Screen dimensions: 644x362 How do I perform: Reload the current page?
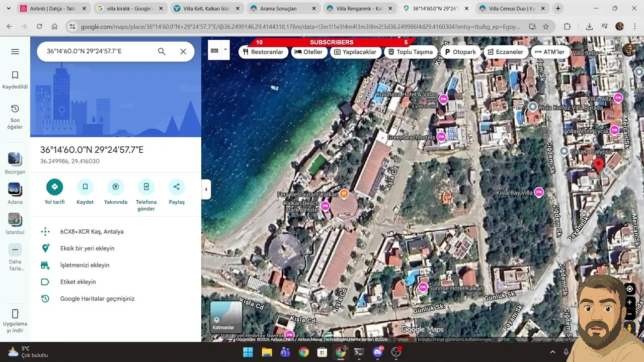coord(39,27)
